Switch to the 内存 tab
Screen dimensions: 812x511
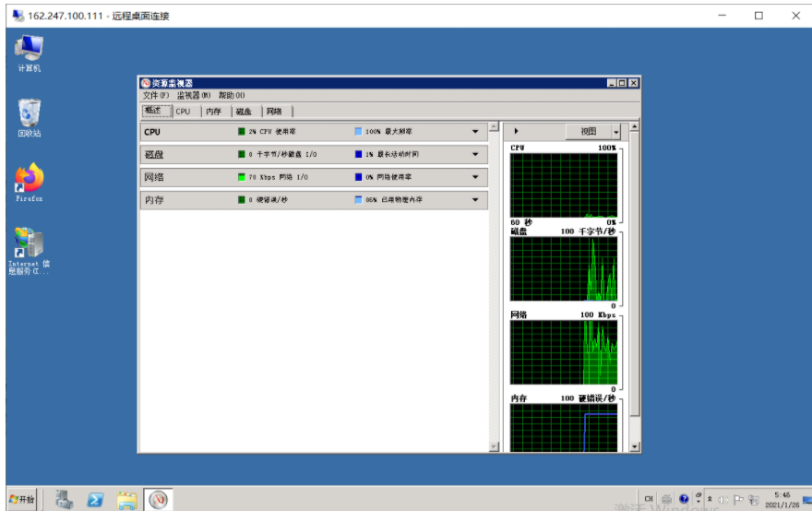[213, 112]
